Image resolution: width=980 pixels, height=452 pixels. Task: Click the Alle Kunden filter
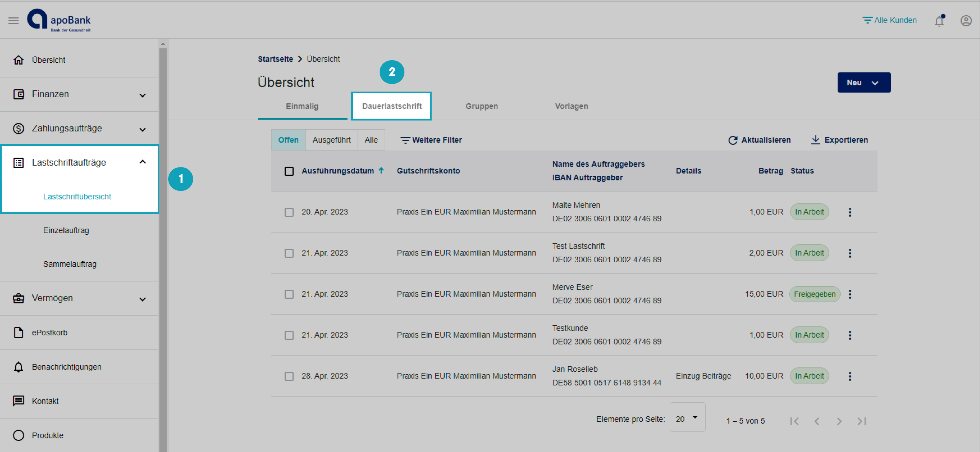889,20
